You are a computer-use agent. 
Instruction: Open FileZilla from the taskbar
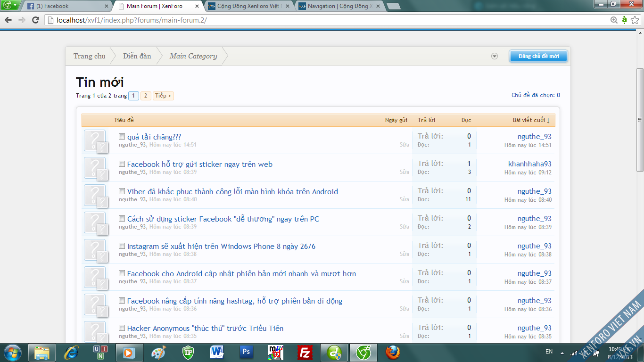coord(305,353)
